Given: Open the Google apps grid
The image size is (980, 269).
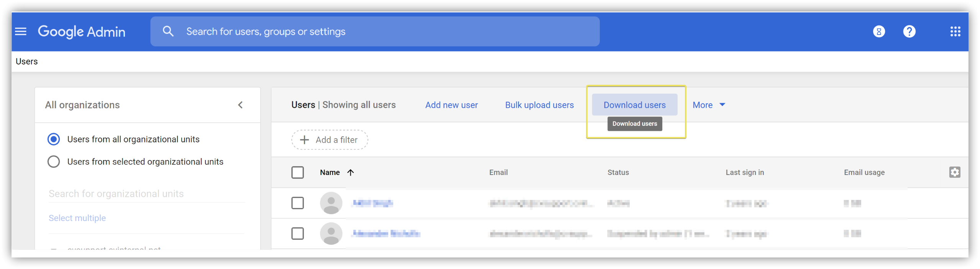Looking at the screenshot, I should pos(955,31).
